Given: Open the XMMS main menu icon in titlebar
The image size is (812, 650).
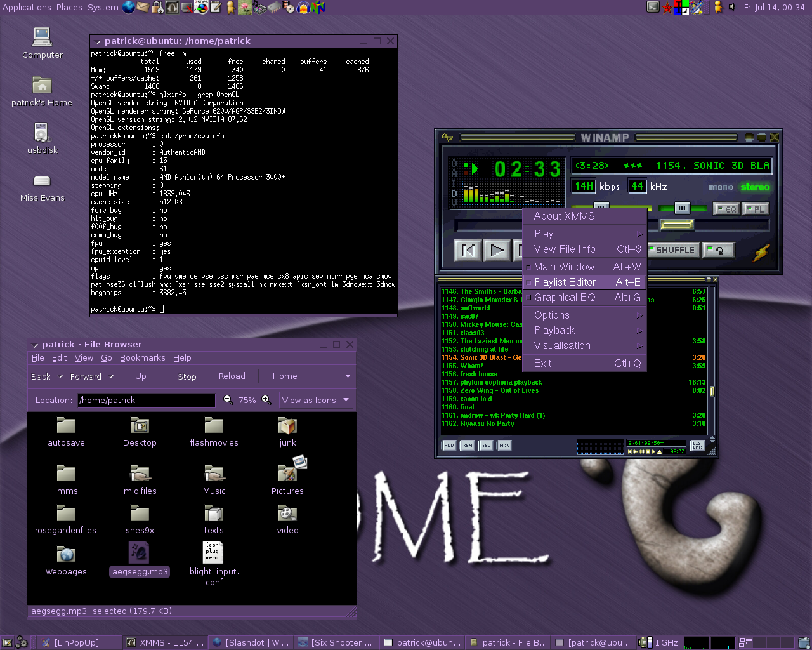Looking at the screenshot, I should point(447,137).
